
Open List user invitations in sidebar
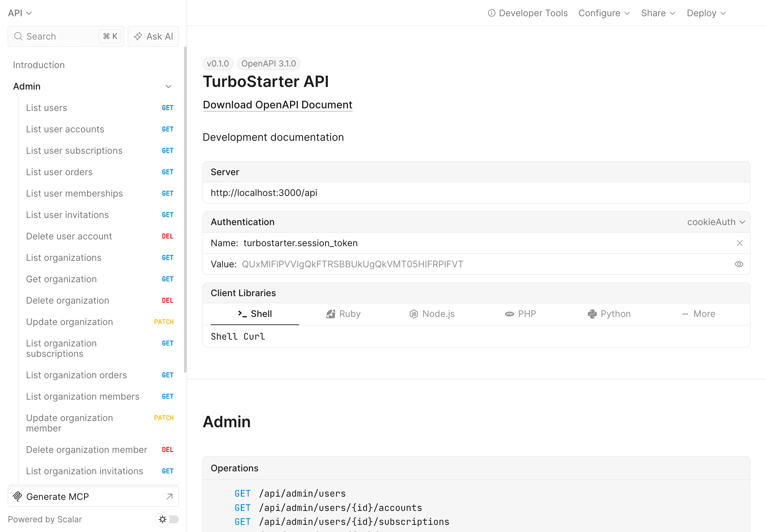pyautogui.click(x=99, y=215)
